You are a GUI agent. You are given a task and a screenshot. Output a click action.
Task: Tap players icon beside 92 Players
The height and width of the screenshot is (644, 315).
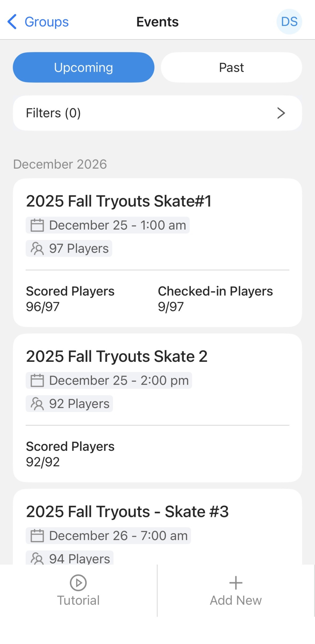tap(37, 404)
